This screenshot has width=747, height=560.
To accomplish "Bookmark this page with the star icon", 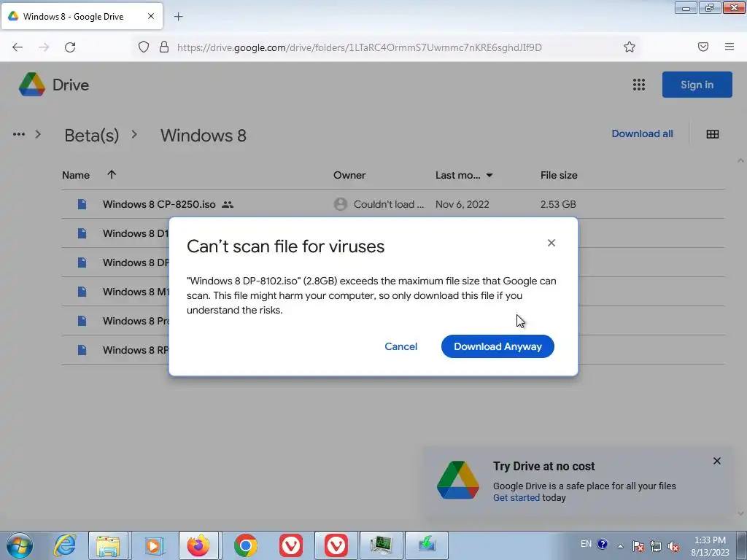I will pyautogui.click(x=630, y=47).
